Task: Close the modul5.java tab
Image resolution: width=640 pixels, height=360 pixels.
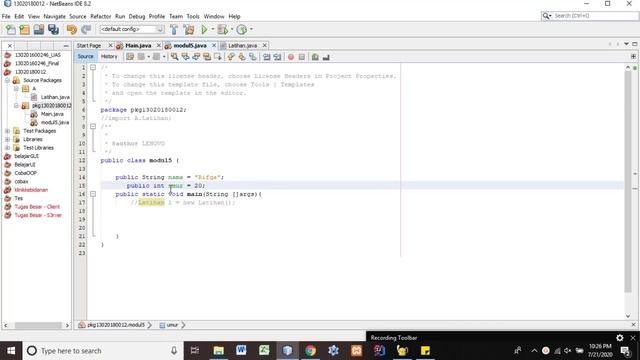Action: tap(213, 45)
